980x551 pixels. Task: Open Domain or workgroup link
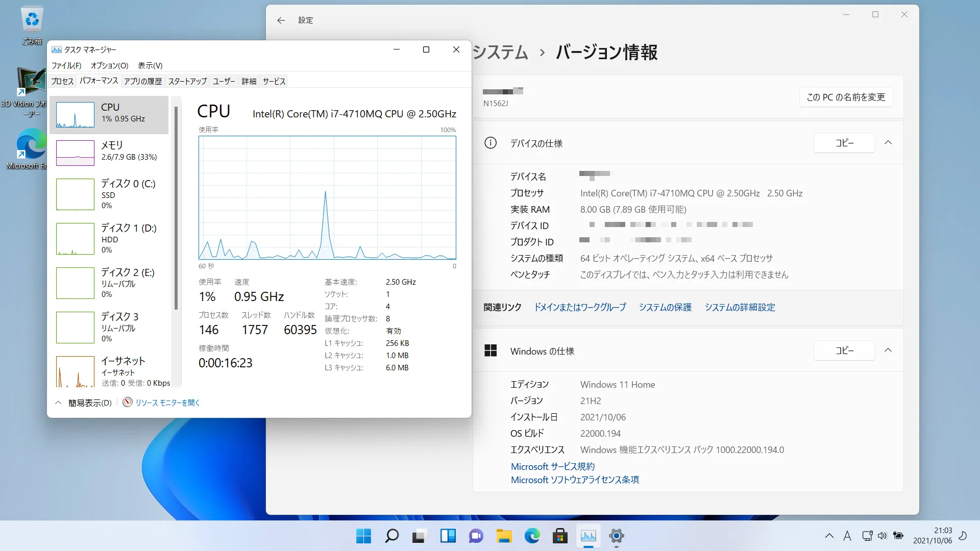(x=580, y=307)
